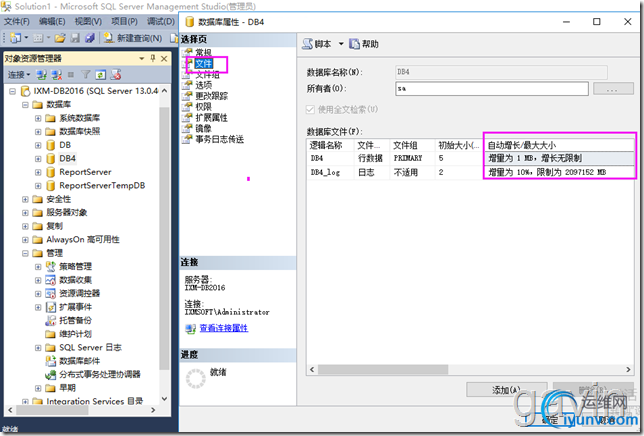Viewport: 644px width, 436px height.
Task: Select the 镜像 page
Action: [x=203, y=129]
